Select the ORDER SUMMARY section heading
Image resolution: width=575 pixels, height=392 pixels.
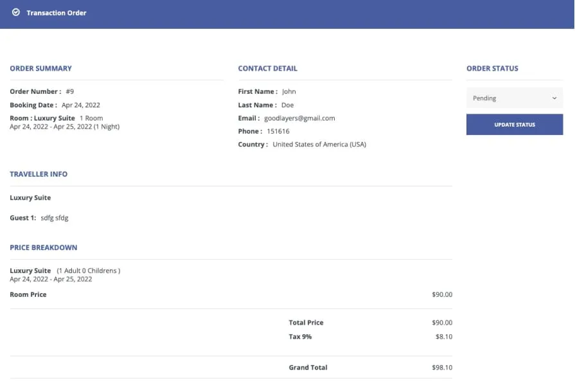pyautogui.click(x=40, y=68)
